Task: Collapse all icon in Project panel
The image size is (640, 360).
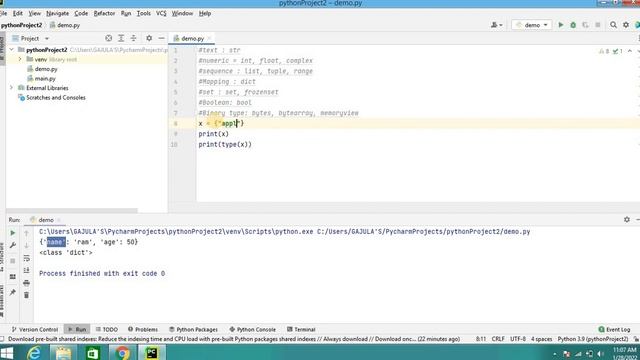Action: pyautogui.click(x=133, y=38)
